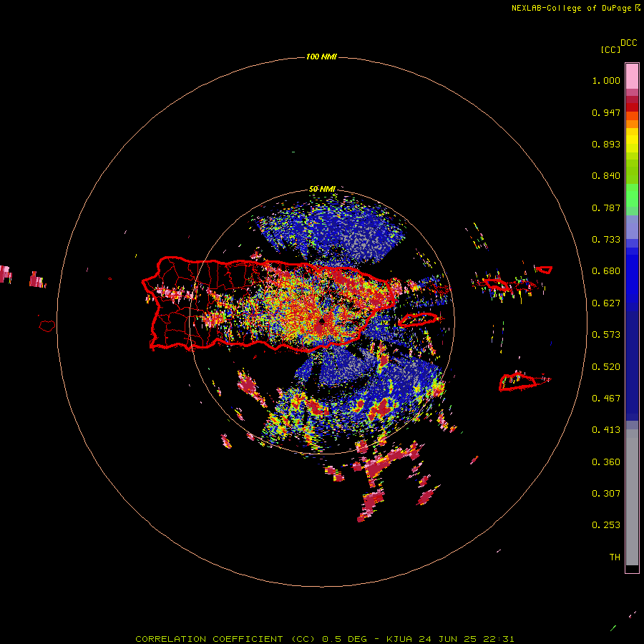Click the 100 NMI range ring label
Screen dimensions: 644x644
pos(321,57)
